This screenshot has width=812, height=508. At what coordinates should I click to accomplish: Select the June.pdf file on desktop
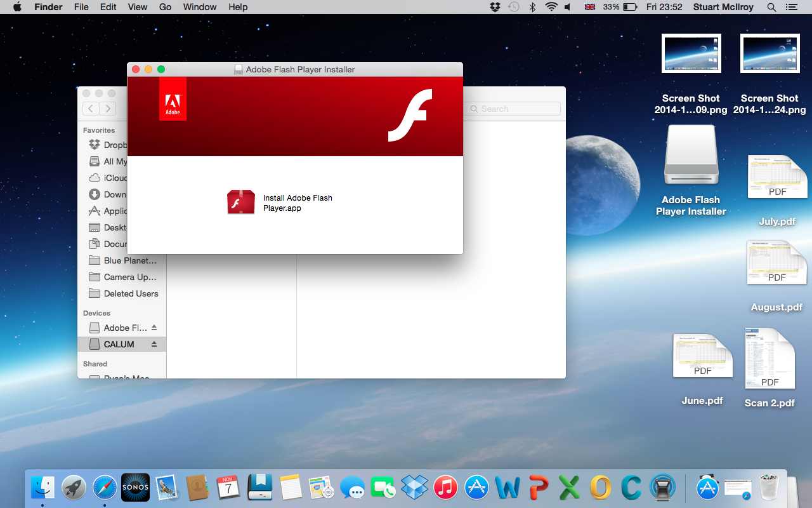coord(702,369)
